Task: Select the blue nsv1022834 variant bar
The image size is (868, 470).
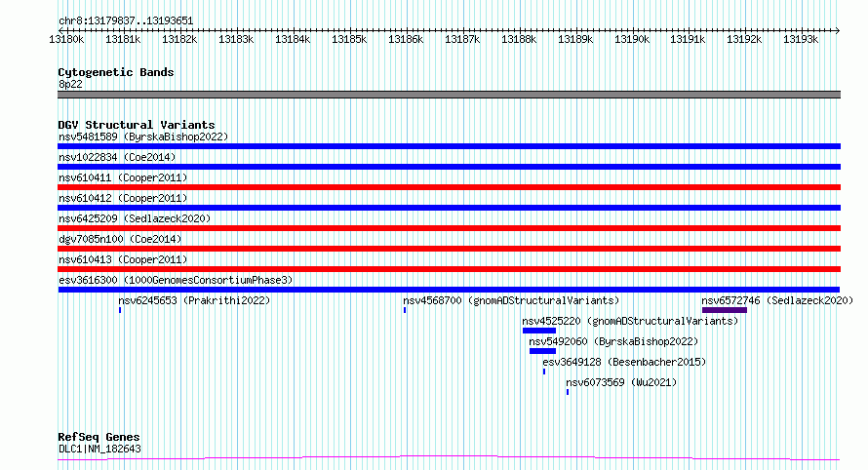Action: [449, 167]
